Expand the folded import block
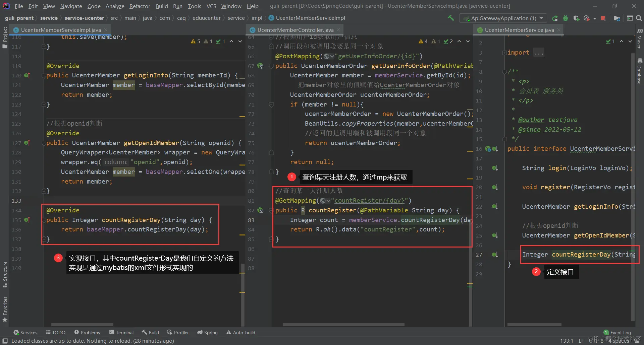The image size is (644, 345). click(504, 53)
